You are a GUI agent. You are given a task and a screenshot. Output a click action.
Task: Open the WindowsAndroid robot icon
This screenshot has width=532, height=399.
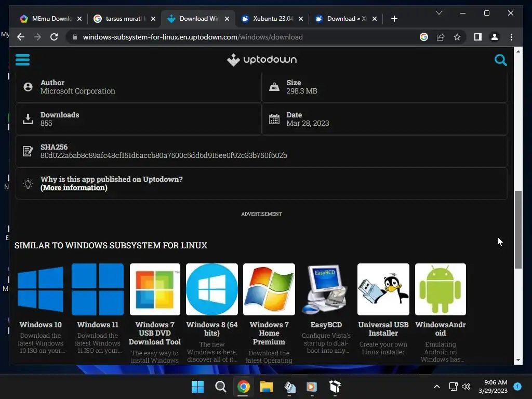point(441,289)
